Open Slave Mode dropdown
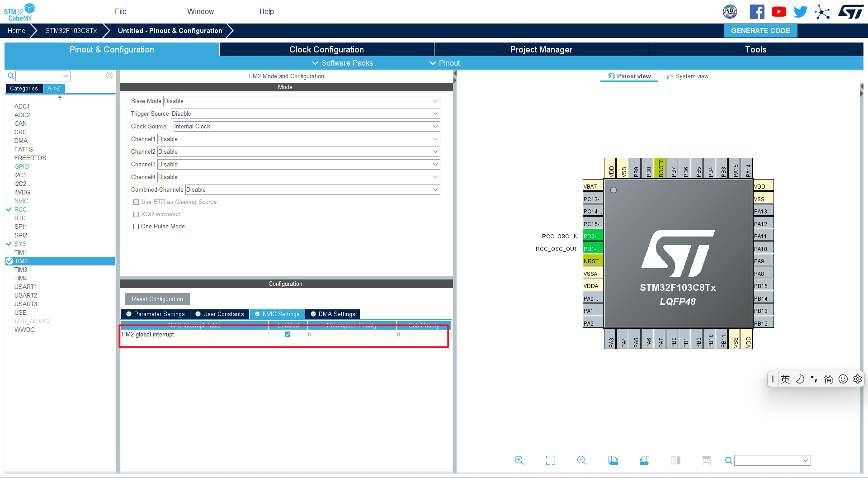This screenshot has width=868, height=478. [x=302, y=101]
